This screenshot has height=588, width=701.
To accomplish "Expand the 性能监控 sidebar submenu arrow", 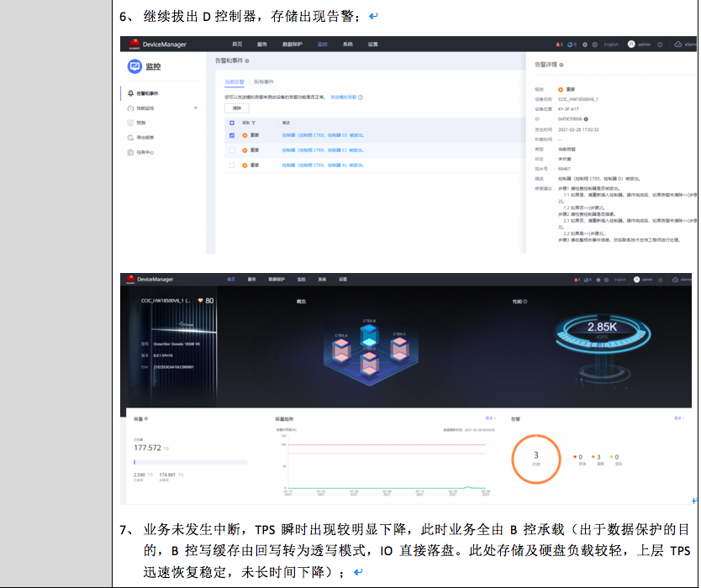I will tap(195, 108).
